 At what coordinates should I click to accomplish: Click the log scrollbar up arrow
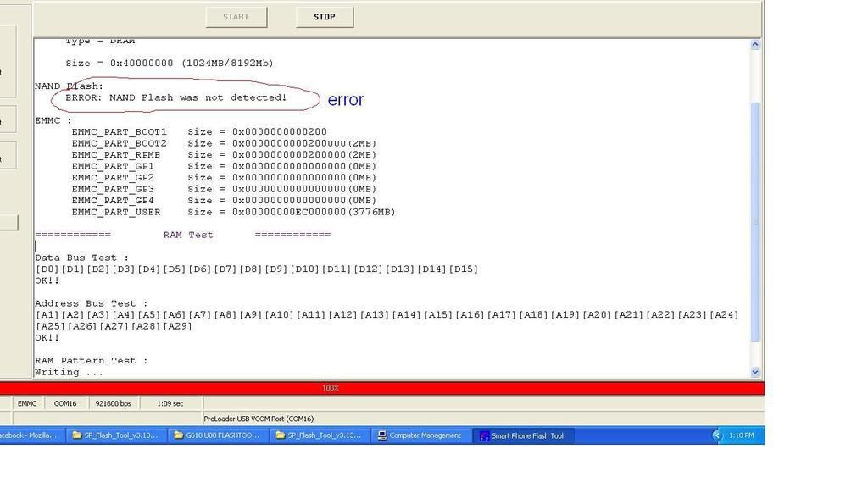[x=755, y=44]
